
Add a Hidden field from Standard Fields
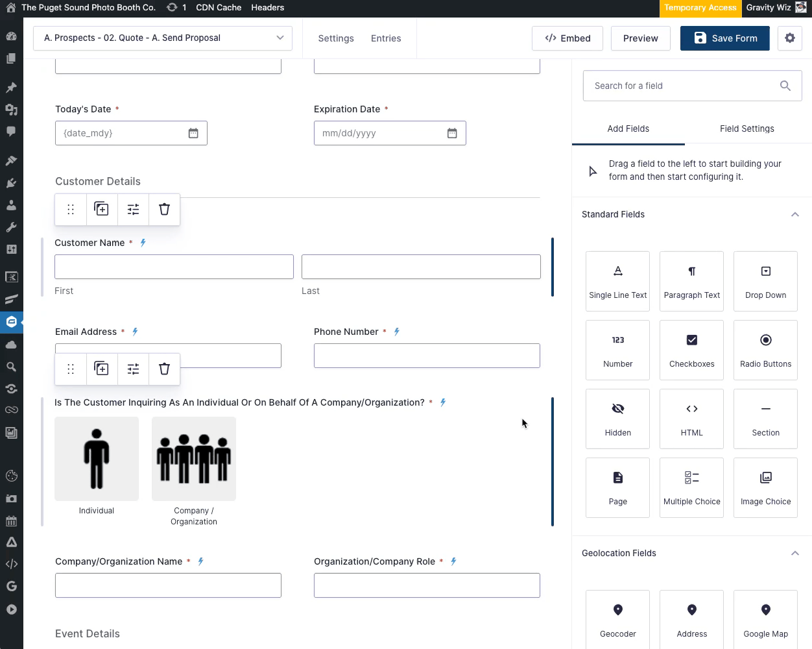coord(617,419)
